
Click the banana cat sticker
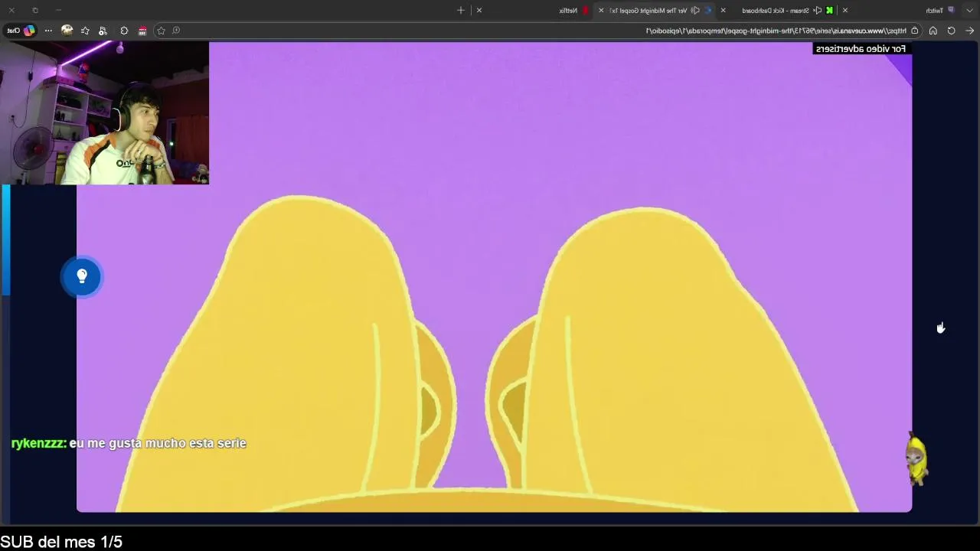click(x=916, y=458)
